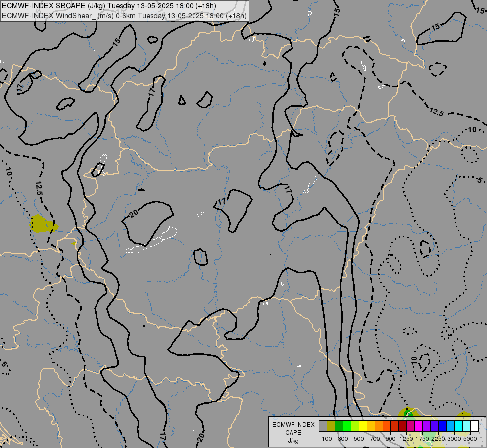Click the 2250 value on legend scale
This screenshot has height=448, width=487.
tap(438, 439)
